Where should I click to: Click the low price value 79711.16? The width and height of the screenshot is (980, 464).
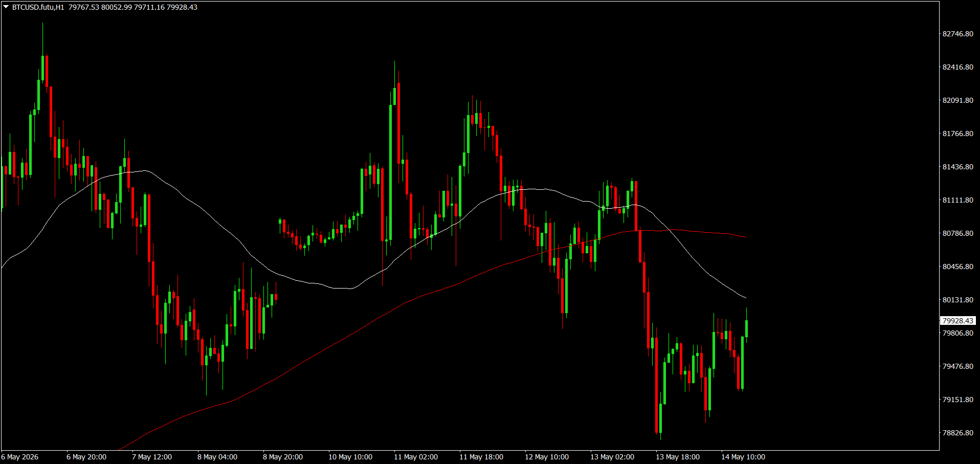click(x=149, y=7)
